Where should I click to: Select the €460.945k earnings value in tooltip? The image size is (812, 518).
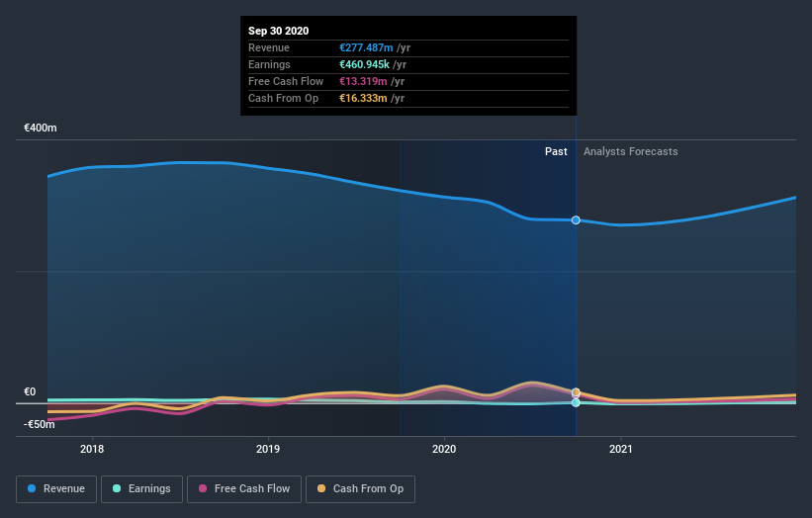coord(364,64)
